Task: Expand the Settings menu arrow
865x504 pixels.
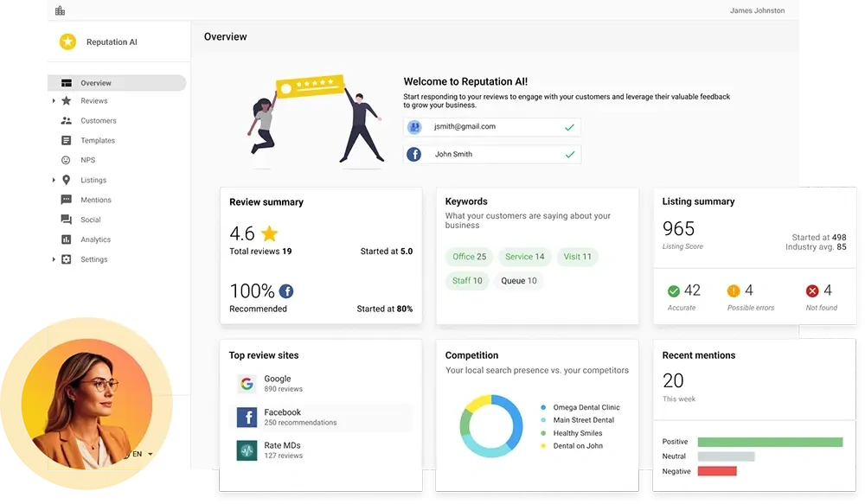Action: point(54,259)
